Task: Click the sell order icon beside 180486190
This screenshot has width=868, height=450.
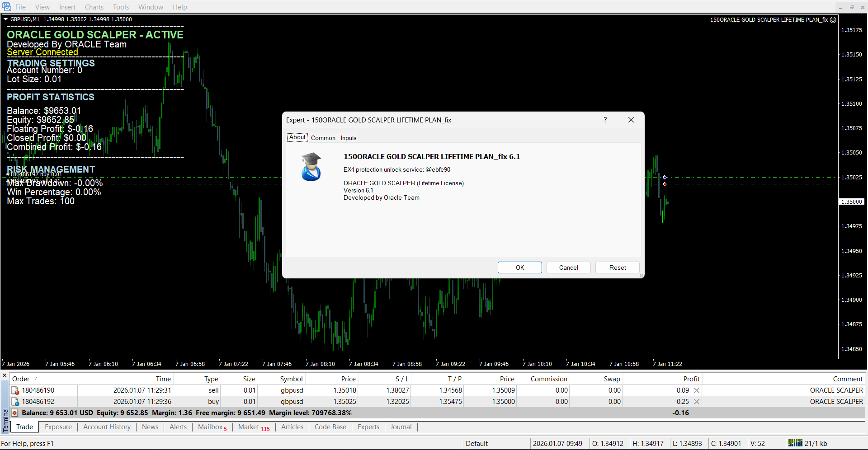Action: click(15, 390)
